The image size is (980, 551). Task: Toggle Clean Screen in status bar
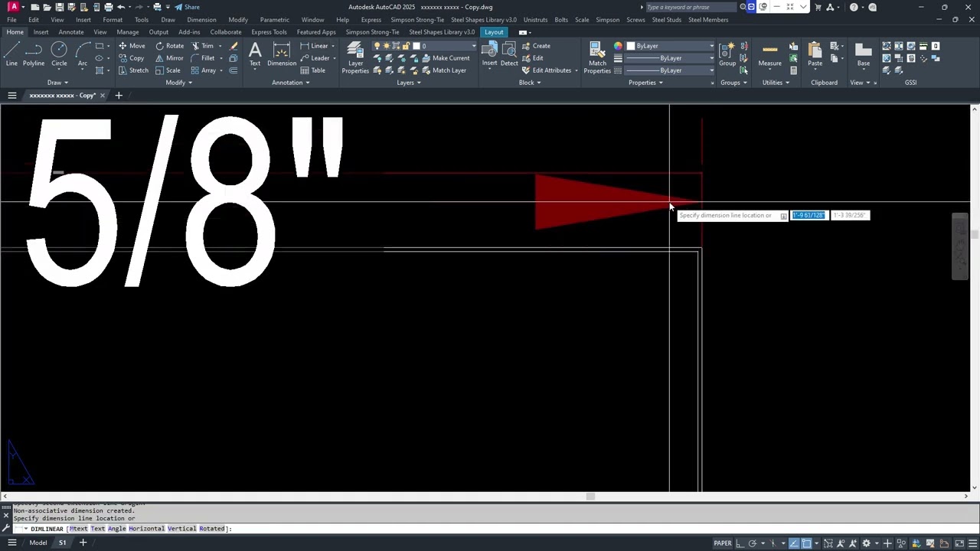point(960,543)
